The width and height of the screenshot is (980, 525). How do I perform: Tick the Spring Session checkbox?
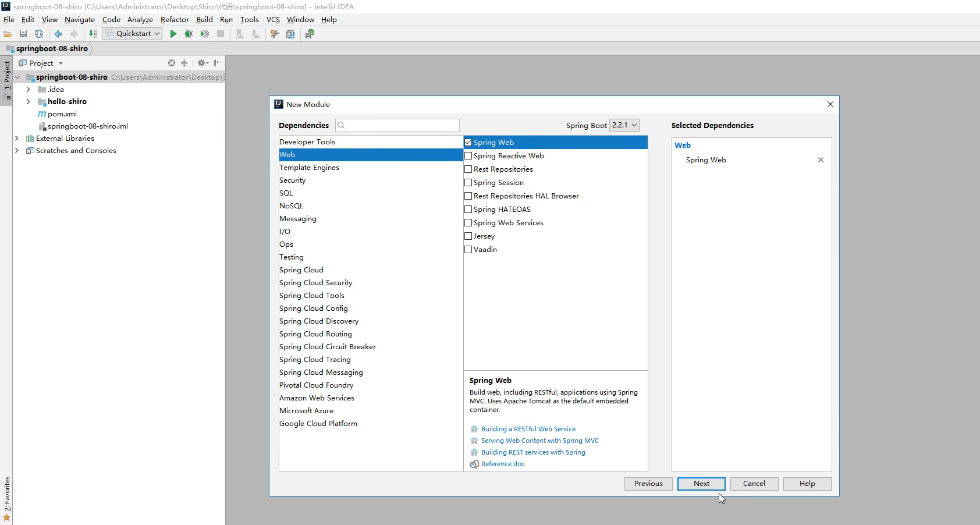[x=468, y=183]
